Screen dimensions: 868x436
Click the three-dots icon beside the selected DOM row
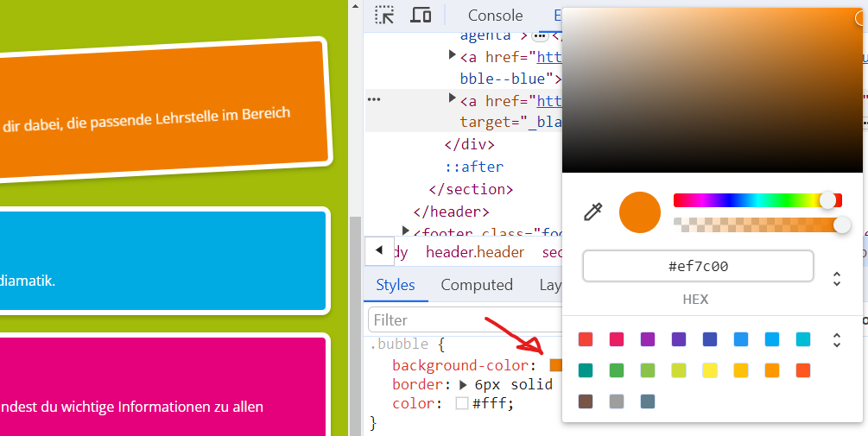pyautogui.click(x=374, y=100)
